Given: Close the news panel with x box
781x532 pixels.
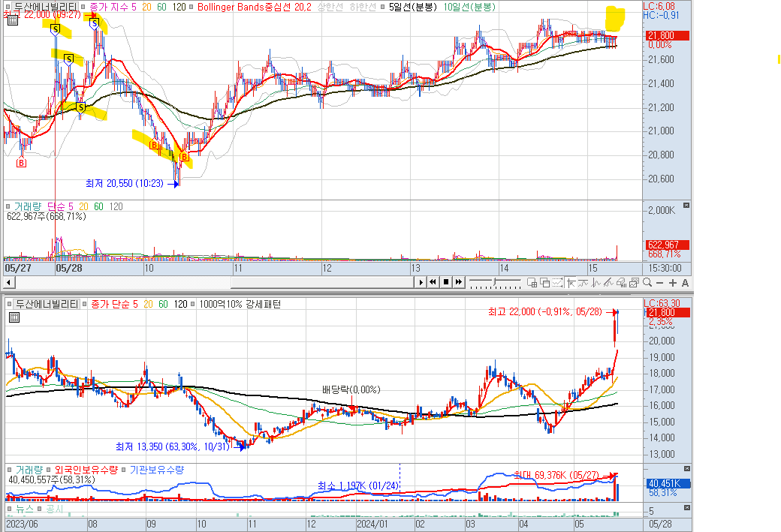Looking at the screenshot, I should tap(687, 508).
